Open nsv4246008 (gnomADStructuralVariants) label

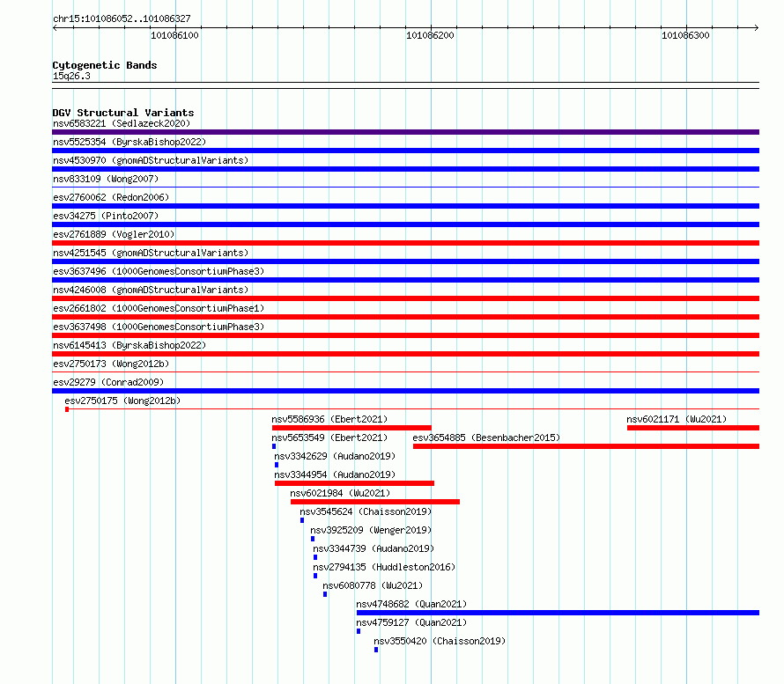coord(151,290)
